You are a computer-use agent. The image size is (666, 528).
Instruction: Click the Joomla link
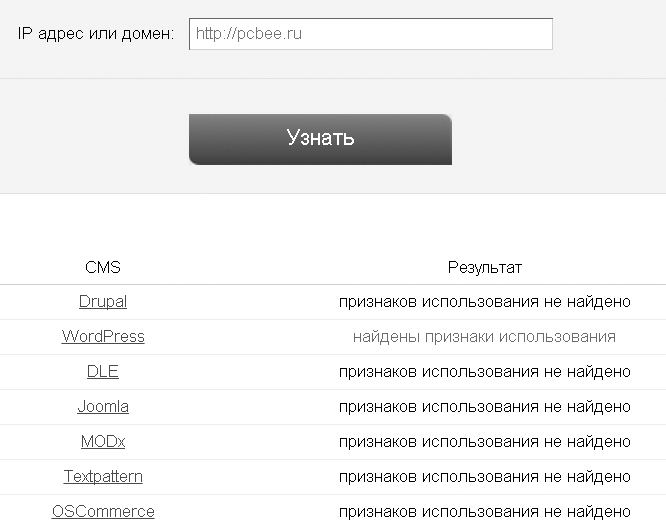[x=103, y=407]
